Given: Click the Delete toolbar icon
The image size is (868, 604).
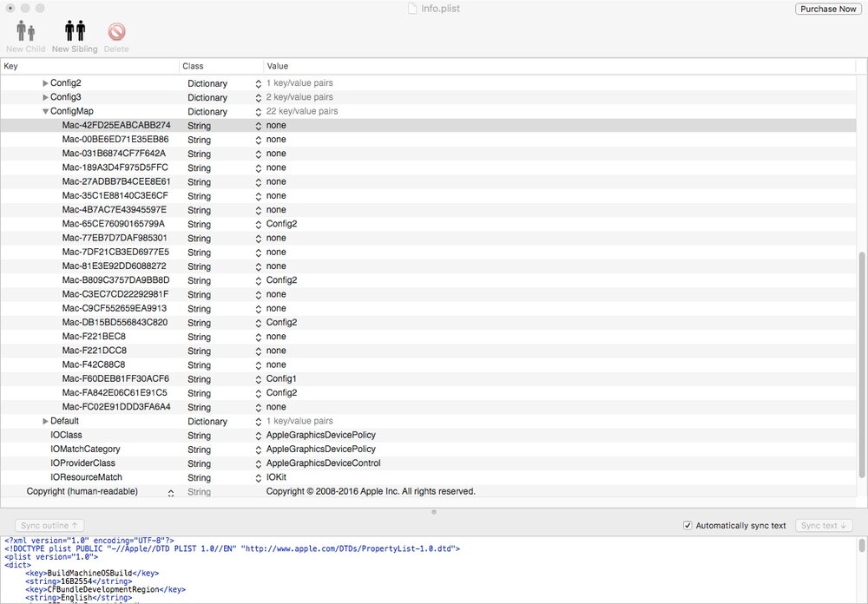Looking at the screenshot, I should tap(116, 32).
